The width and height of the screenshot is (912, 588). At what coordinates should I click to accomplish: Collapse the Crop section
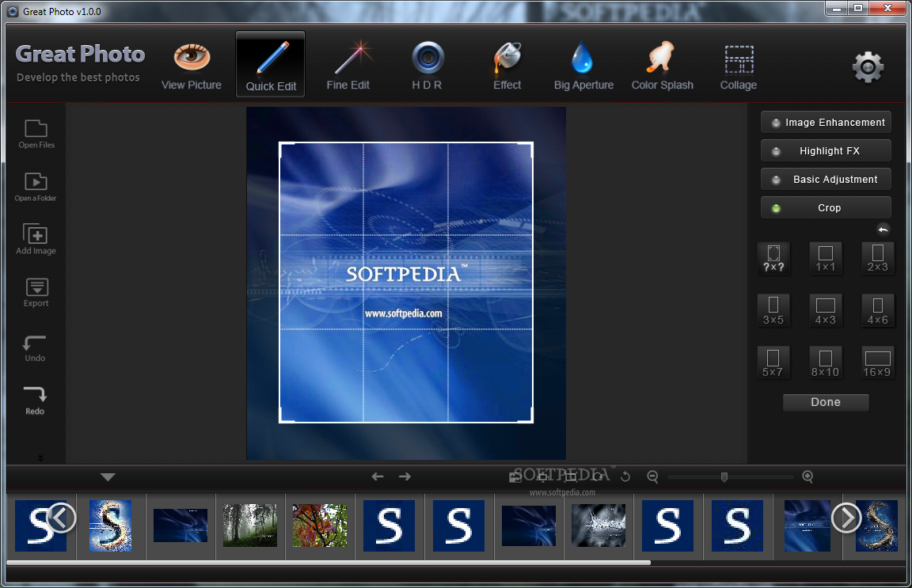pos(826,207)
